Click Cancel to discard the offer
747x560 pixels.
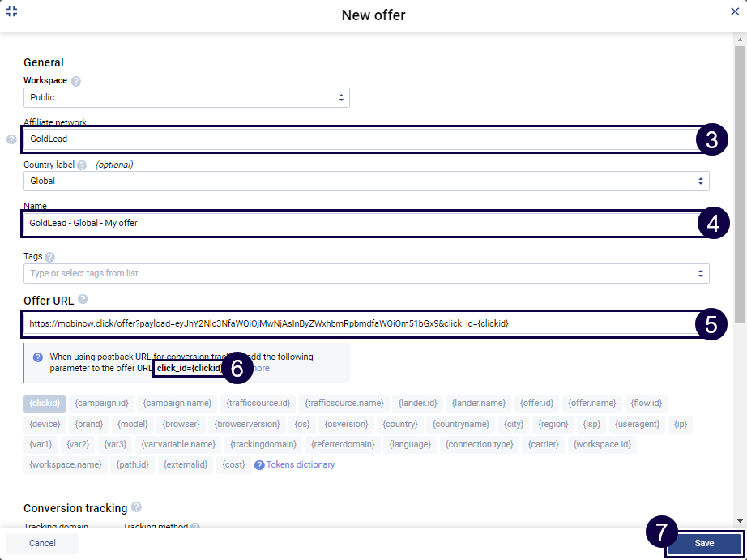point(42,543)
